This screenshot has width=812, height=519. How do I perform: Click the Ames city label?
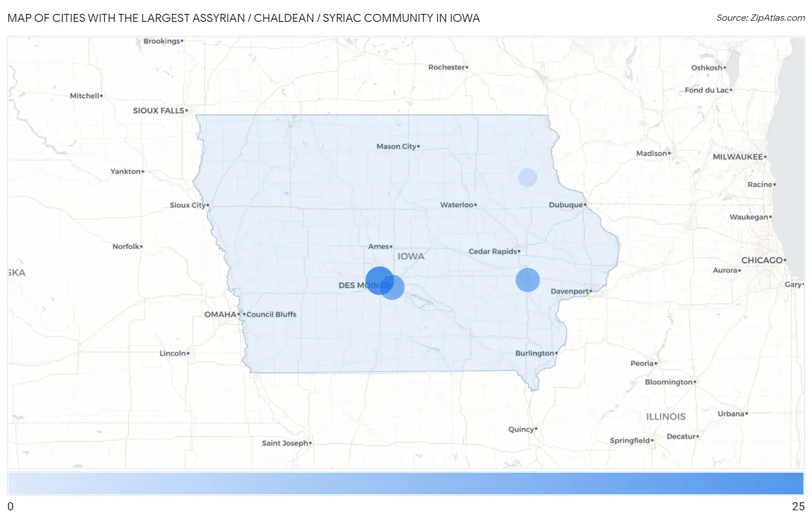pos(379,247)
